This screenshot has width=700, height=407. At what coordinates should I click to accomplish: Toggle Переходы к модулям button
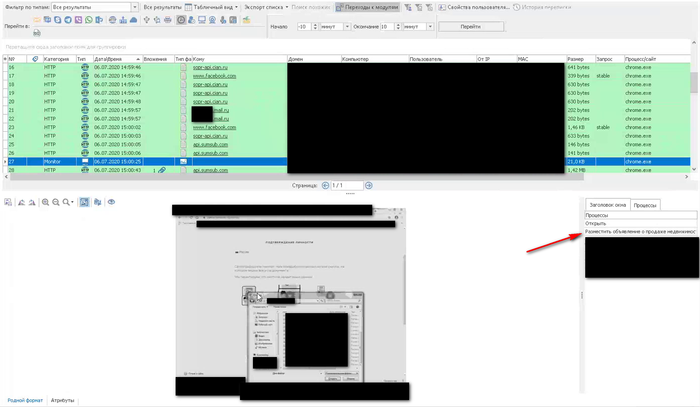point(367,7)
